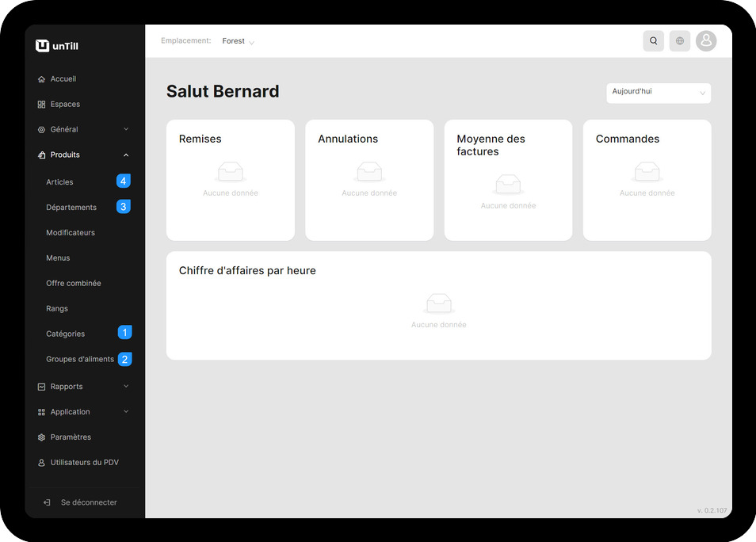Screen dimensions: 756x542
Task: Click the Se déconnecter logout icon
Action: [x=47, y=502]
